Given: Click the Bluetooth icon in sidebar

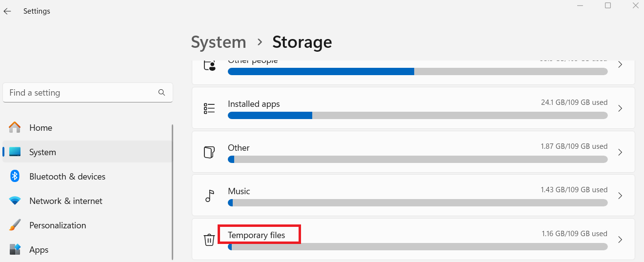Looking at the screenshot, I should (15, 177).
